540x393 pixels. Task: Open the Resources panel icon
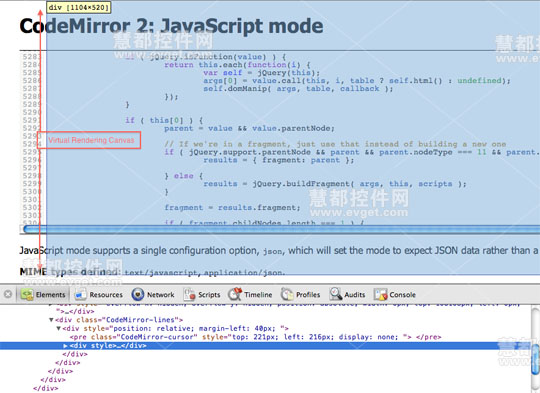pos(81,294)
